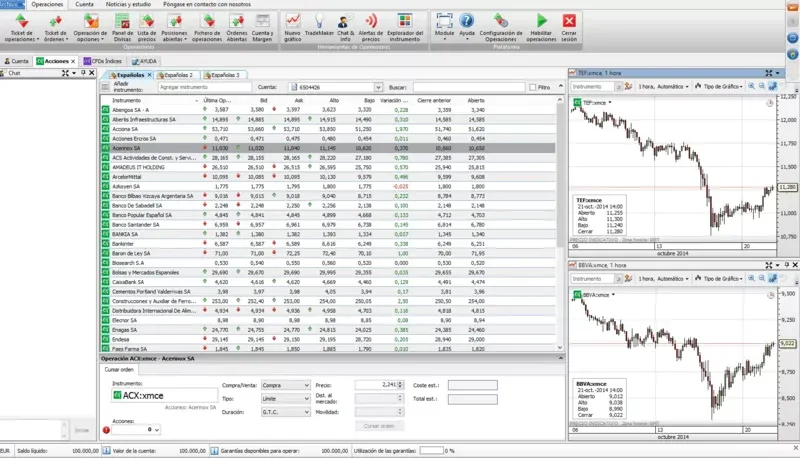
Task: Open Lista de precios
Action: 147,28
